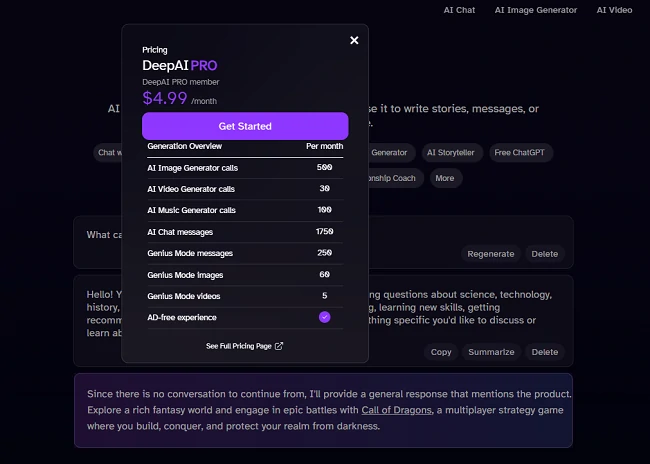Click the AI Image Generator calls row

245,168
